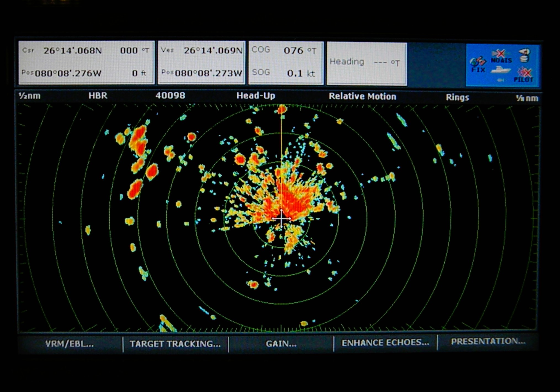Toggle the Relative Motion mode label
560x392 pixels.
pyautogui.click(x=362, y=96)
